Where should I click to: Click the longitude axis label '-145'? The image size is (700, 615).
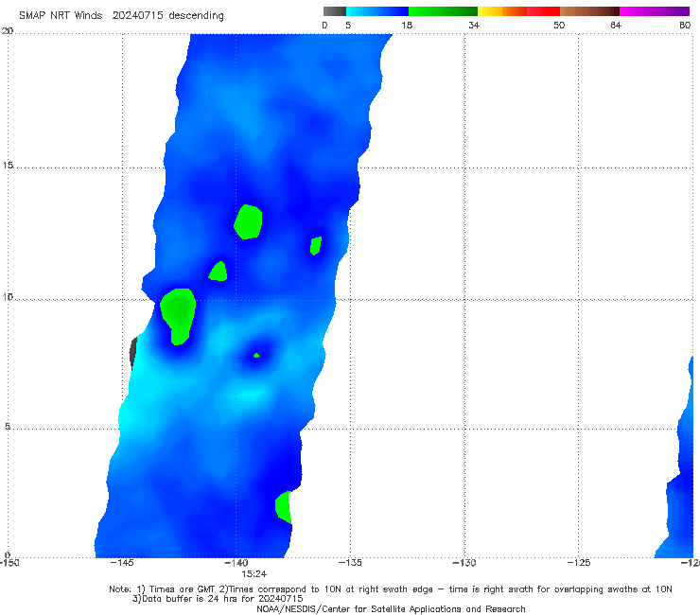tap(122, 563)
